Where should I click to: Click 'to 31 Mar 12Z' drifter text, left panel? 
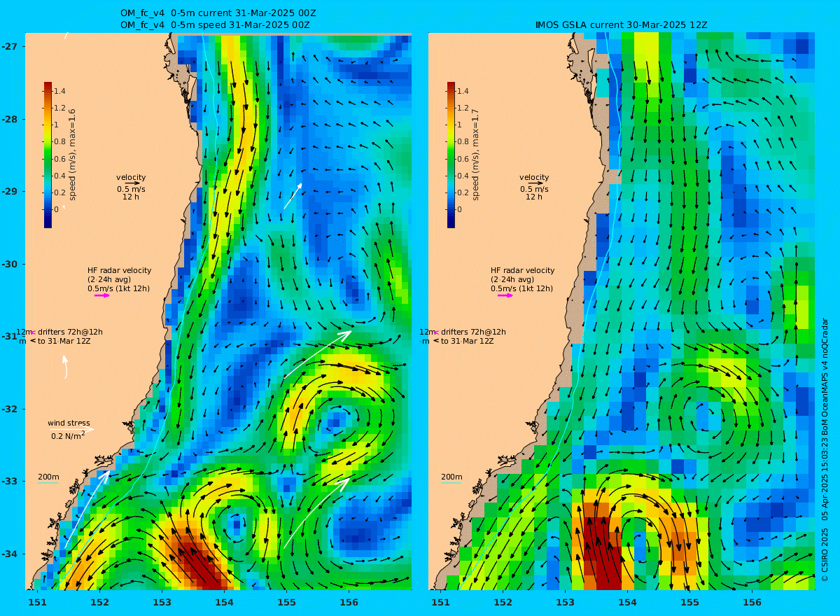click(x=64, y=341)
